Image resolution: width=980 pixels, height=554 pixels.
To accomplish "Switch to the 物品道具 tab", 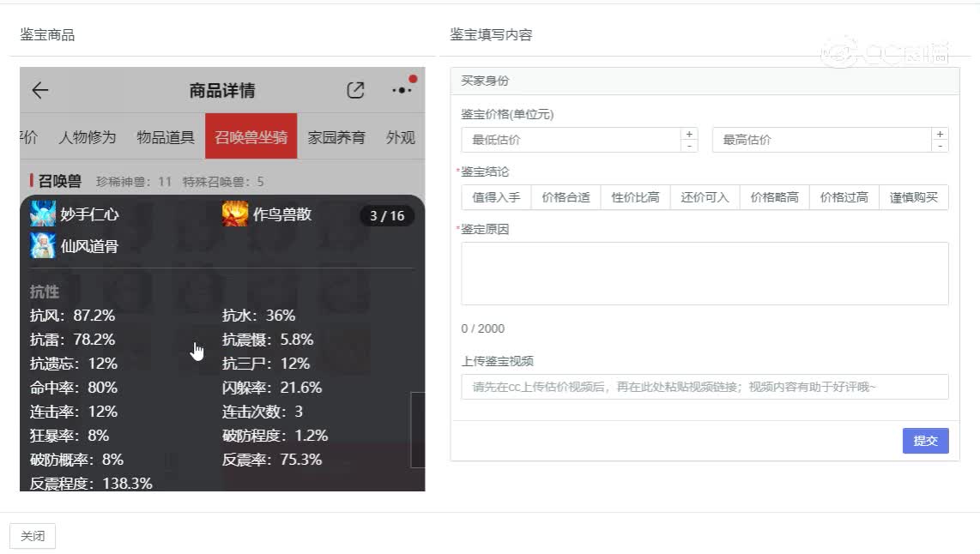I will point(166,137).
